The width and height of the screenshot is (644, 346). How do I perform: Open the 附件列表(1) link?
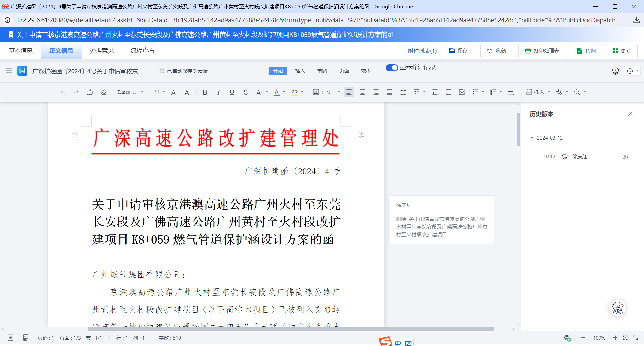422,51
